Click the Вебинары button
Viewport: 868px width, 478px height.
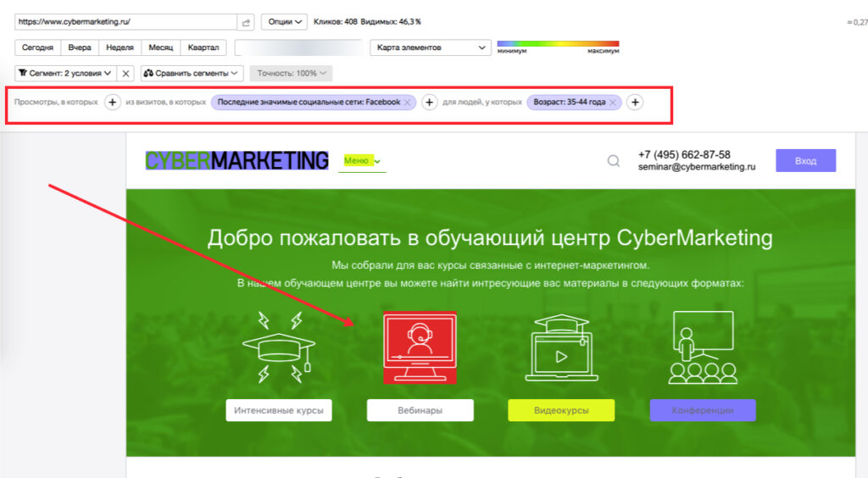point(420,410)
